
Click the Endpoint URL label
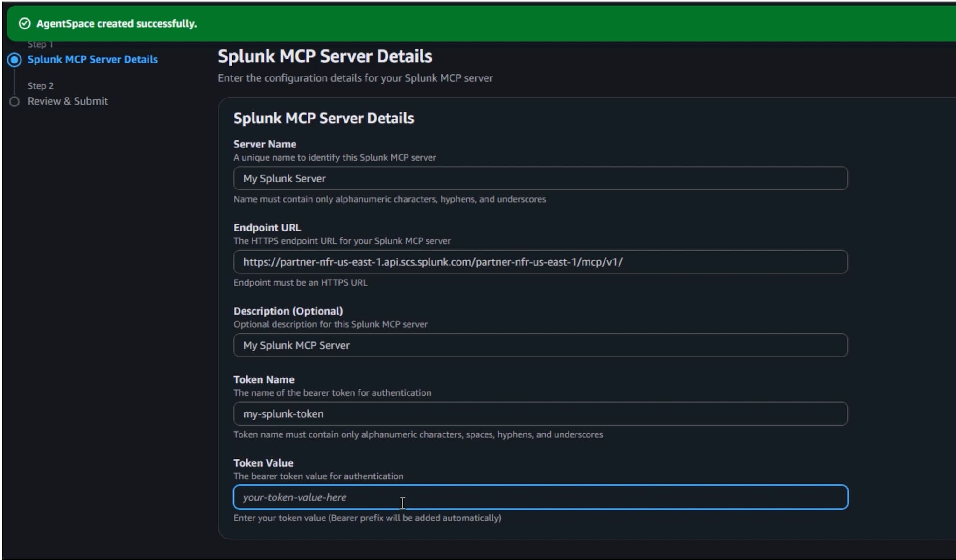[x=267, y=228]
